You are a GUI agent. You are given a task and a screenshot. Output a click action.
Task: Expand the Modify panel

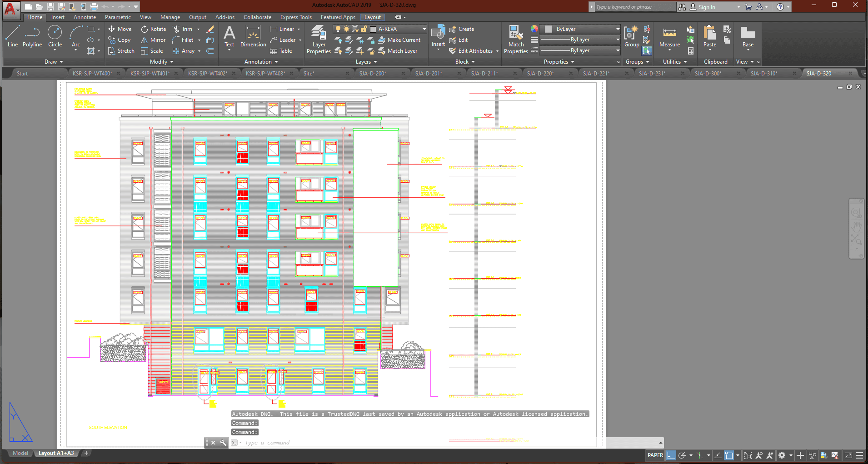point(161,62)
